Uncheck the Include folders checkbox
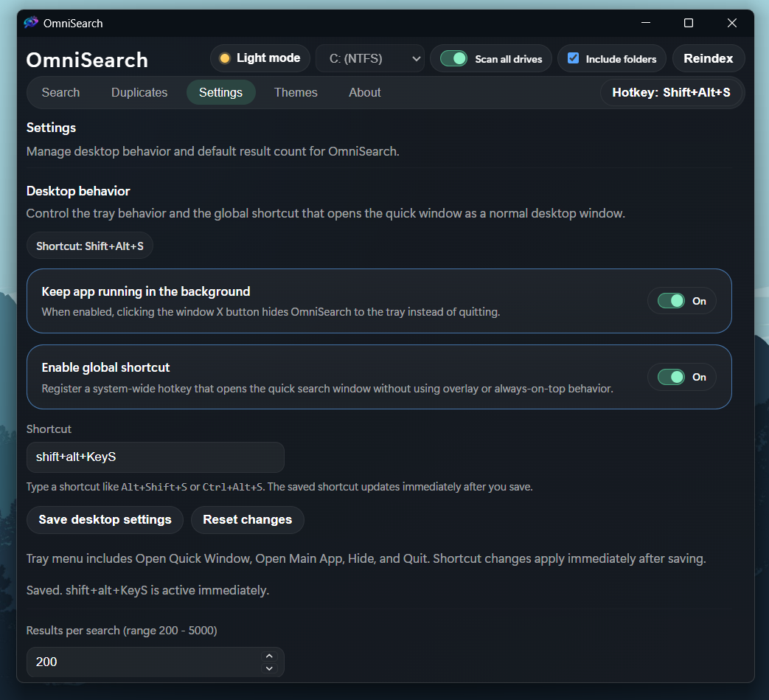The height and width of the screenshot is (700, 769). [x=573, y=58]
